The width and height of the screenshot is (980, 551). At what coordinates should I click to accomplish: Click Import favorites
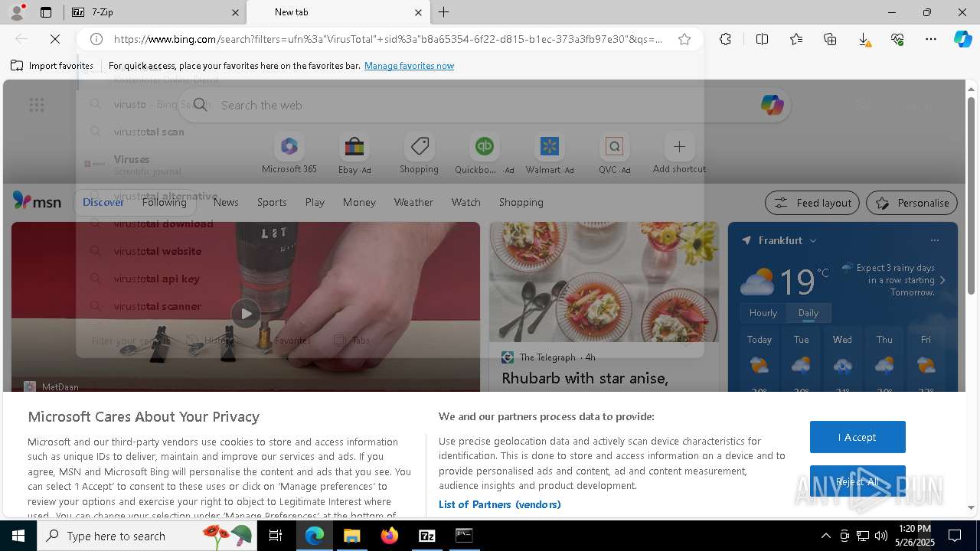pyautogui.click(x=52, y=66)
